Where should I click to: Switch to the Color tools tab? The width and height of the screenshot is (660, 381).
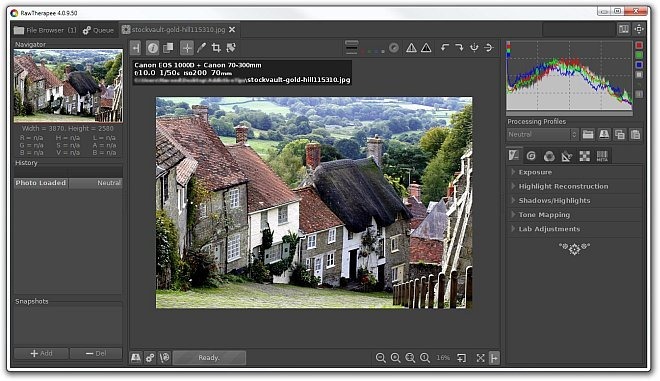[549, 156]
